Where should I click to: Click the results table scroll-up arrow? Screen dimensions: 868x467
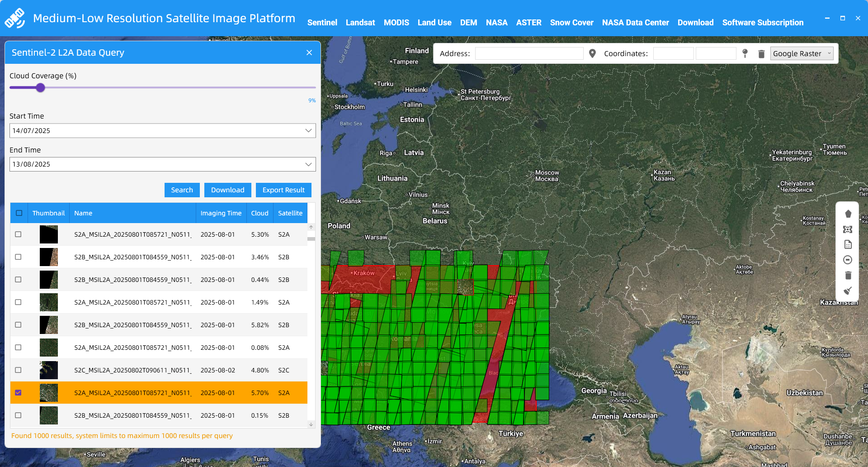pos(311,227)
